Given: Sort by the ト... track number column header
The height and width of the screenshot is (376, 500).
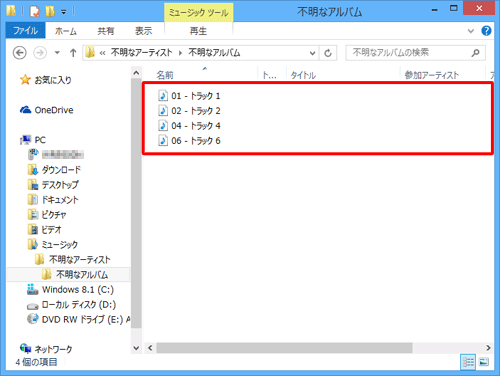Looking at the screenshot, I should pos(269,75).
